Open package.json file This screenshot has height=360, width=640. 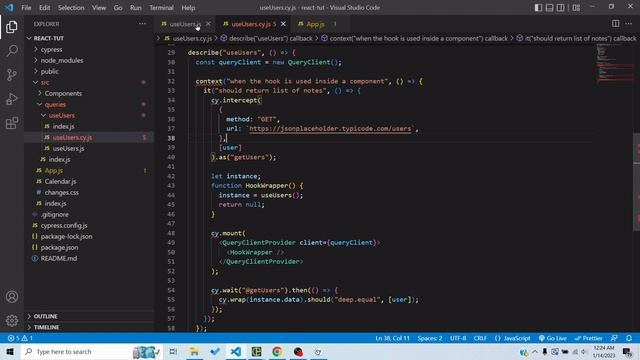pos(89,248)
